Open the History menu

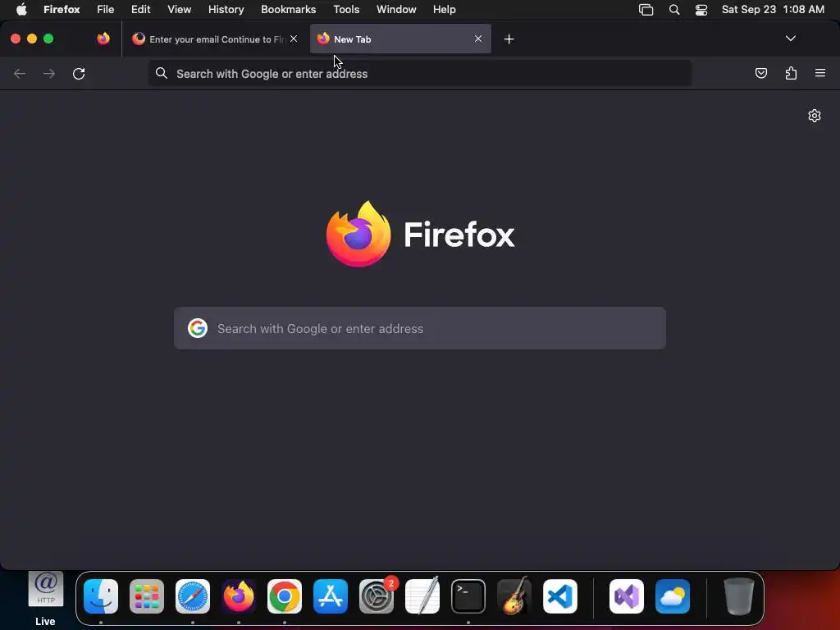226,10
